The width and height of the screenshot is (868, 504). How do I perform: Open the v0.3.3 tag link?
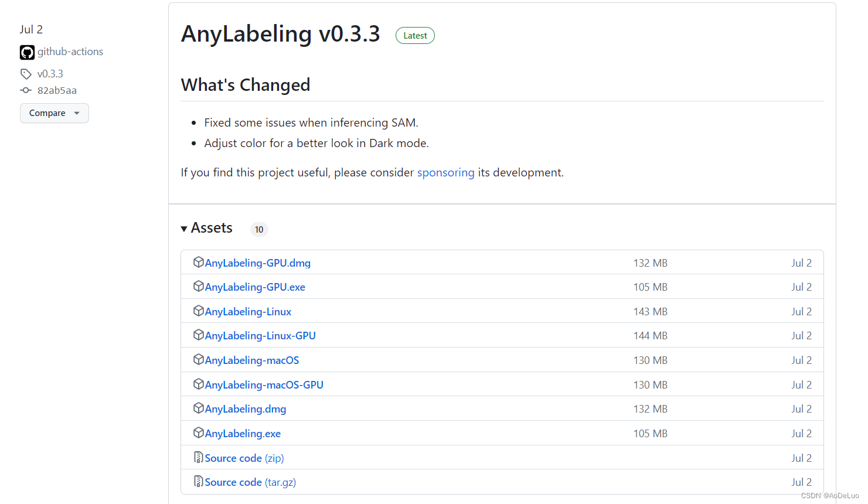pyautogui.click(x=50, y=74)
